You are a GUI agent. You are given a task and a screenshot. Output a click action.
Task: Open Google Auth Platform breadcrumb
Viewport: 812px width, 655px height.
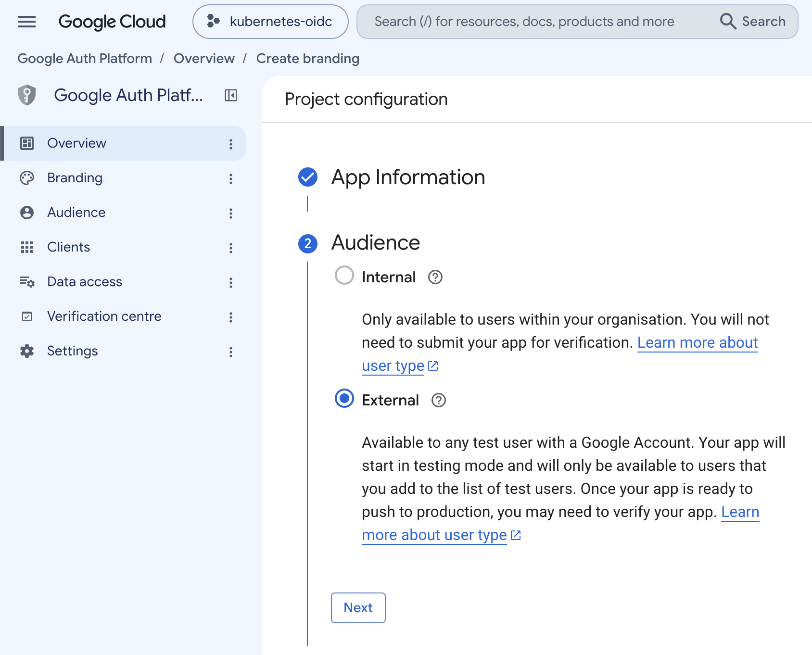pos(85,59)
